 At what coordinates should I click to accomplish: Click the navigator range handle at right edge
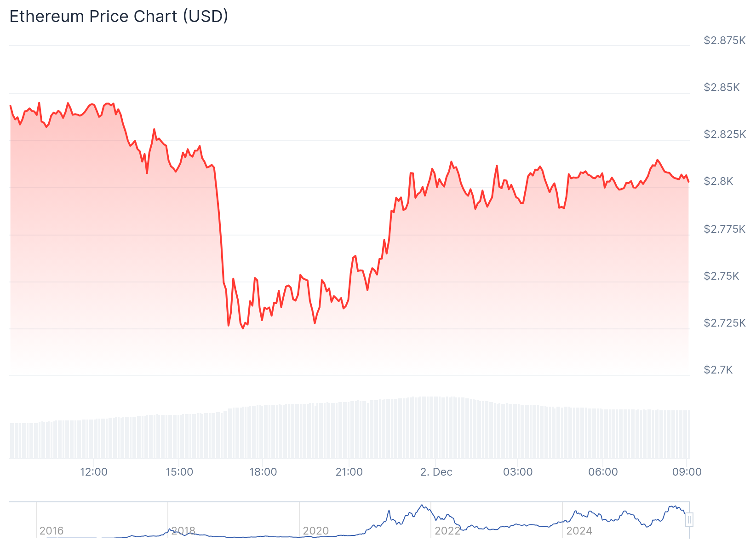point(689,520)
